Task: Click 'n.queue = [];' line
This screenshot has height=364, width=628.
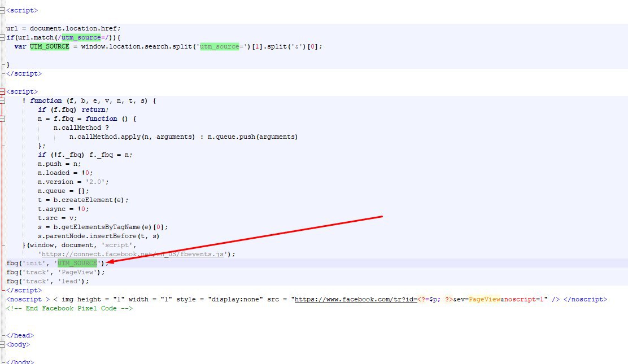Action: 63,191
